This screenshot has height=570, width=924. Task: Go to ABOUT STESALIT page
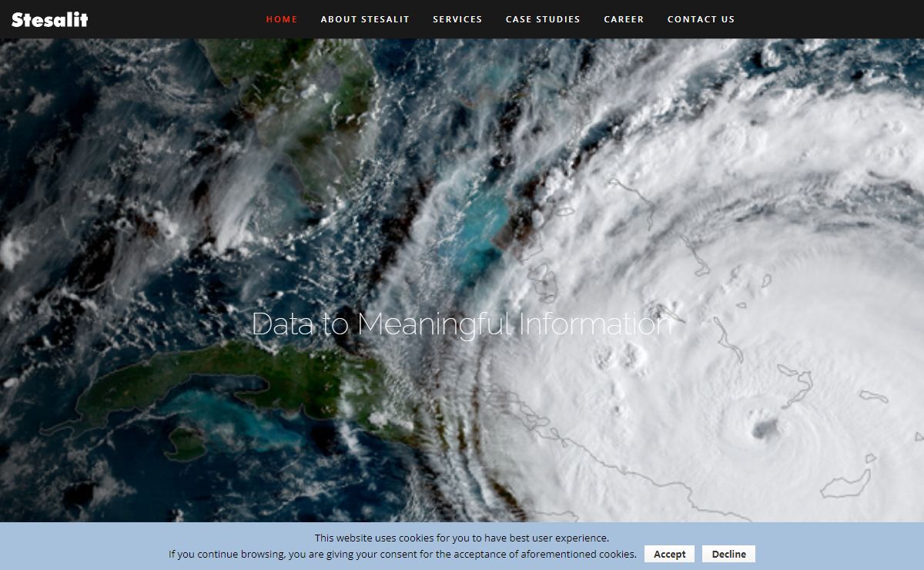(365, 19)
